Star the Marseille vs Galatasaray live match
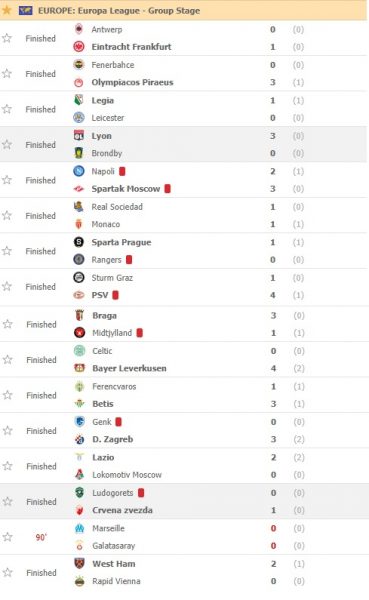Viewport: 369px width, 600px height. pos(8,537)
